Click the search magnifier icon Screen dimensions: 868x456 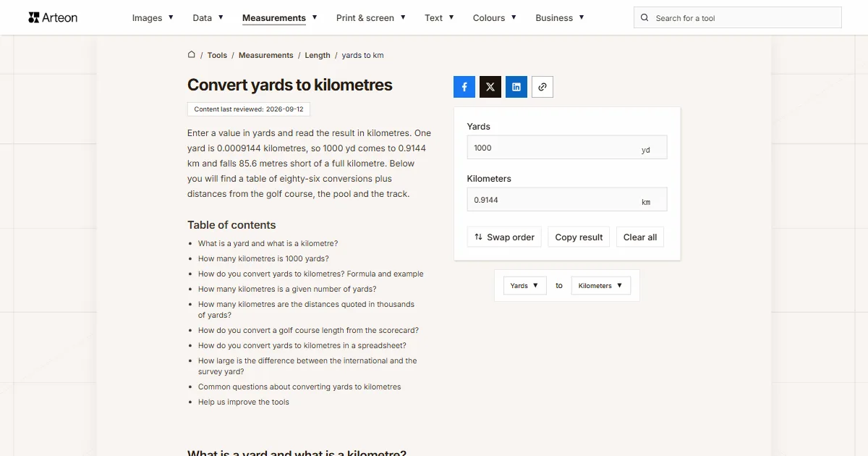tap(644, 18)
